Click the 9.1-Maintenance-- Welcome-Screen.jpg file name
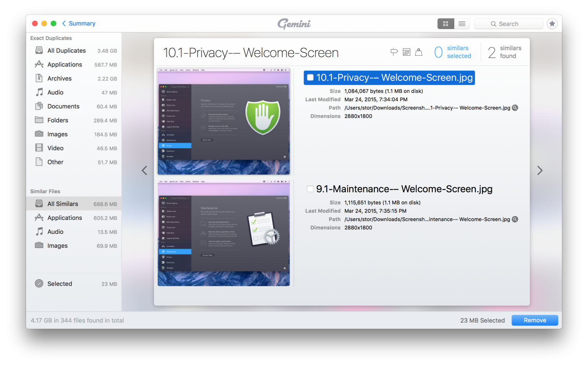The width and height of the screenshot is (588, 366). (x=404, y=189)
